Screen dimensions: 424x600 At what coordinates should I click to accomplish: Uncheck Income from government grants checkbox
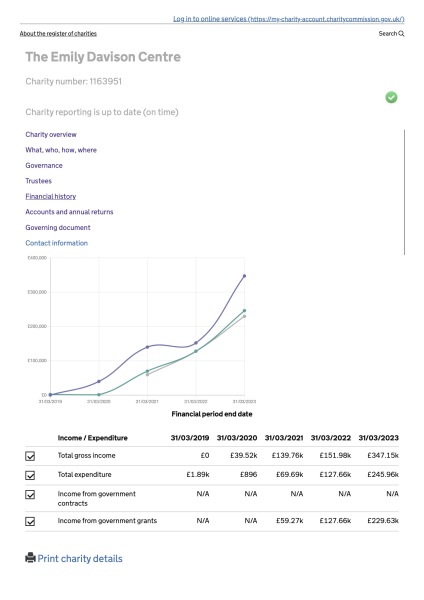(30, 521)
